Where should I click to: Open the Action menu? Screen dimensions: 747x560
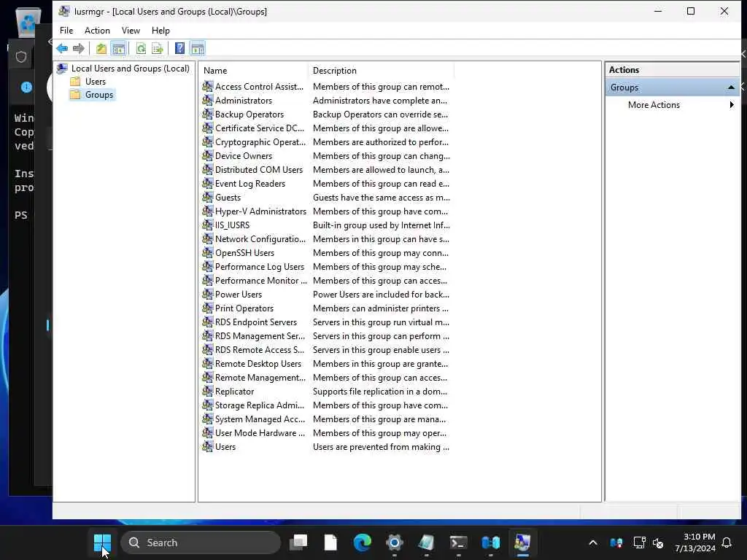click(97, 31)
